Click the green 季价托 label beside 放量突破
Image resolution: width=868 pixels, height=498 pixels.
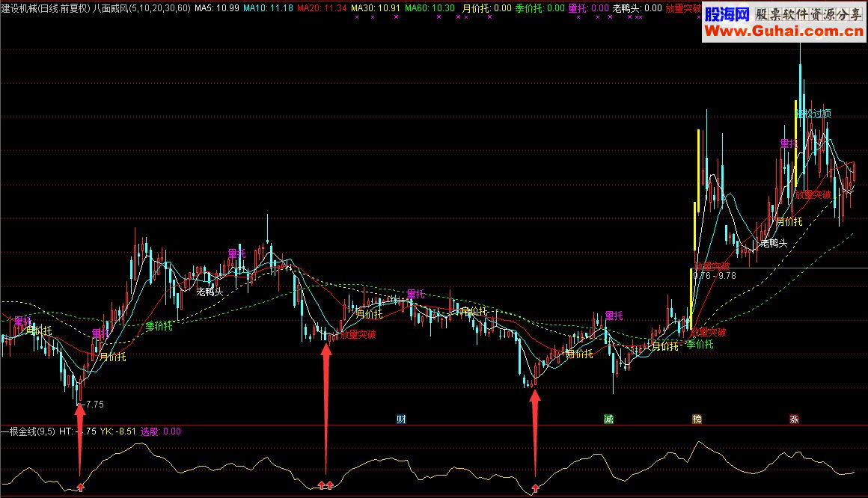(x=700, y=344)
